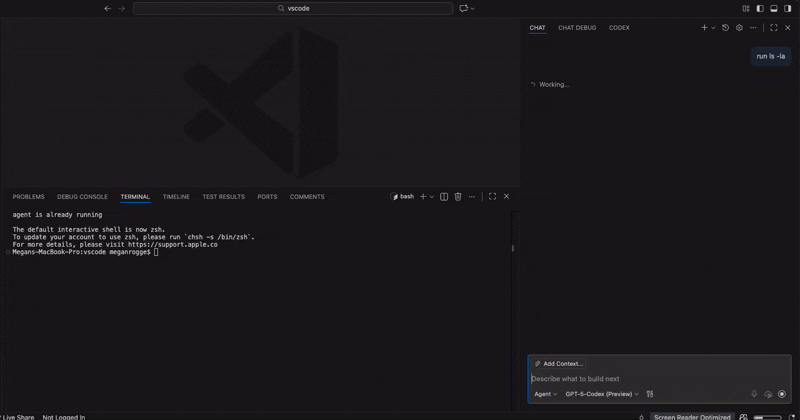800x420 pixels.
Task: Select the 'run ls -la' chat message
Action: click(x=770, y=56)
